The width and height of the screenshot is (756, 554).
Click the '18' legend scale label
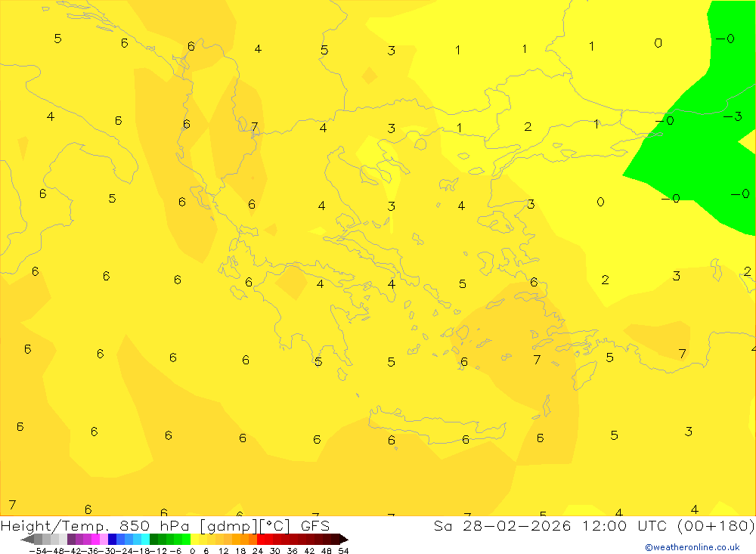click(240, 551)
